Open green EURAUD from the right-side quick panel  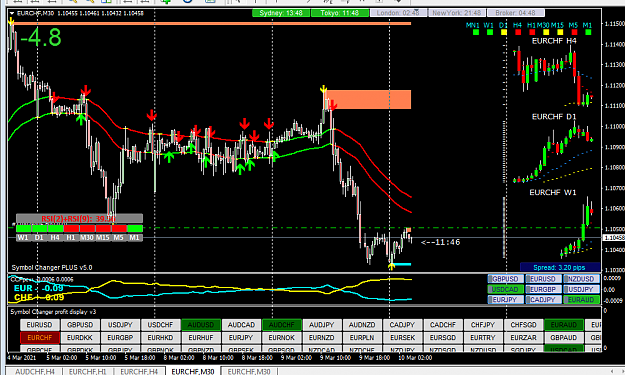[581, 300]
